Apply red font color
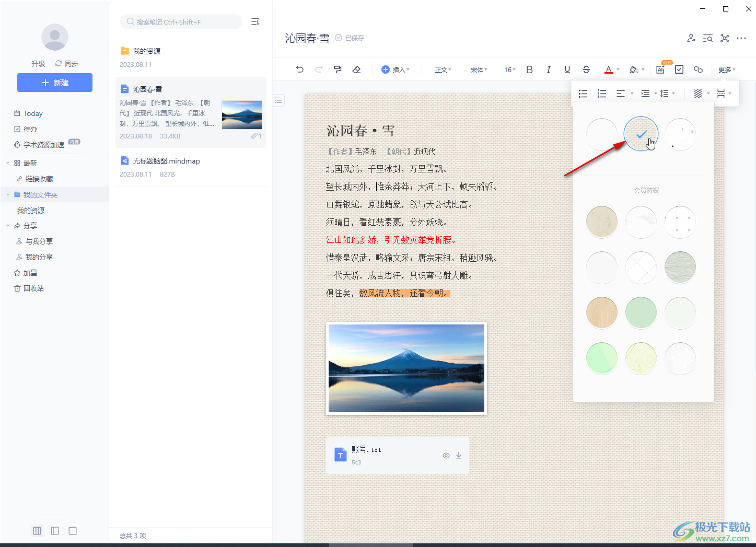Screen dimensions: 756x547 (x=609, y=69)
